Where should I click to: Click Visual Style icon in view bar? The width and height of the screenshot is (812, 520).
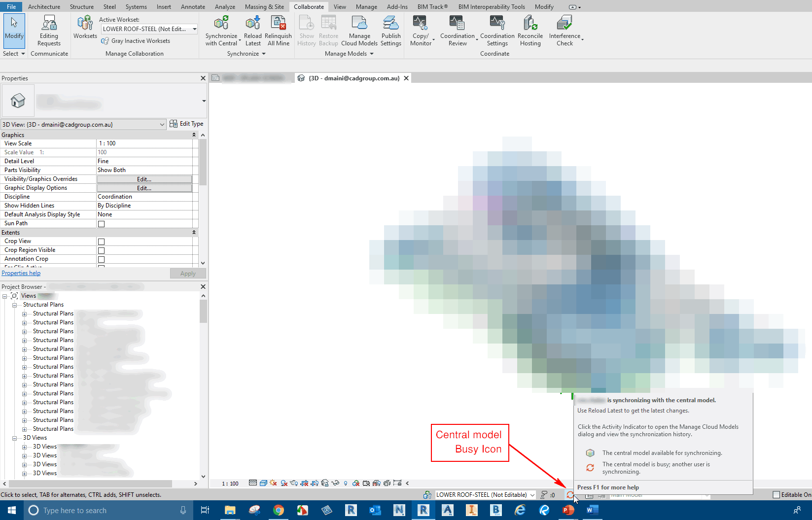[x=263, y=483]
